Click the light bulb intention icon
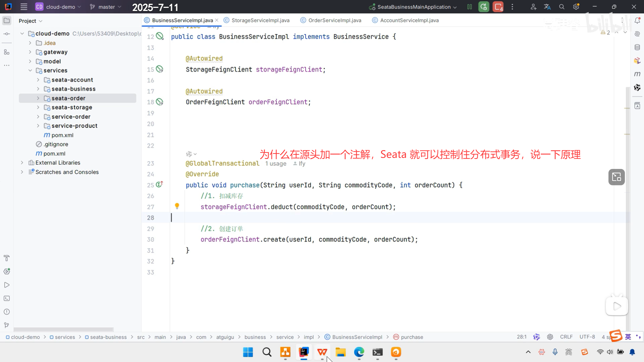This screenshot has width=644, height=362. point(177,206)
